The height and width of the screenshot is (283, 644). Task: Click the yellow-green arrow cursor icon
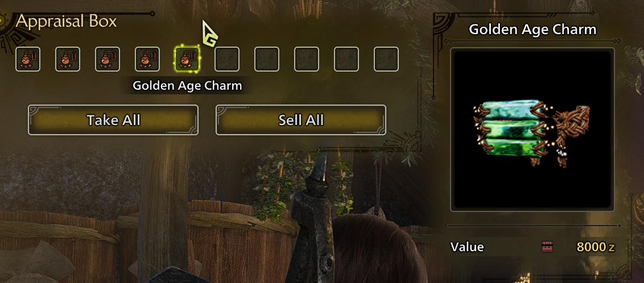209,34
